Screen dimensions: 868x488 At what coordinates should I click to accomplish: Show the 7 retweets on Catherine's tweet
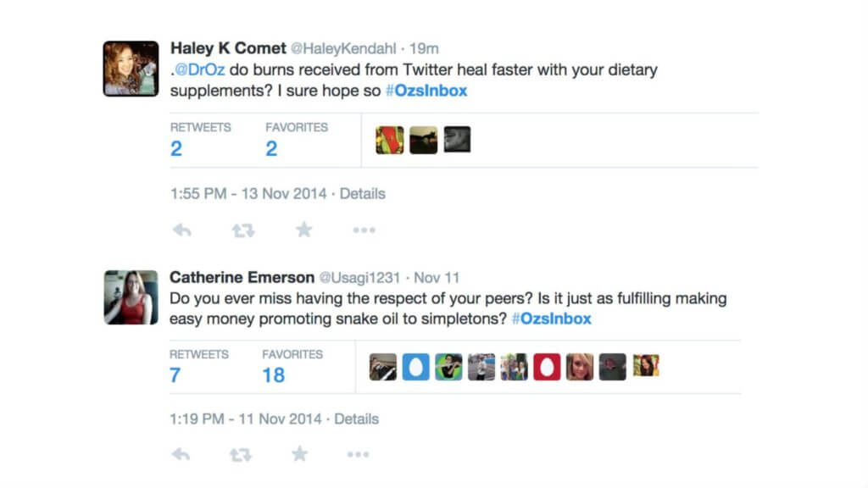pos(175,375)
